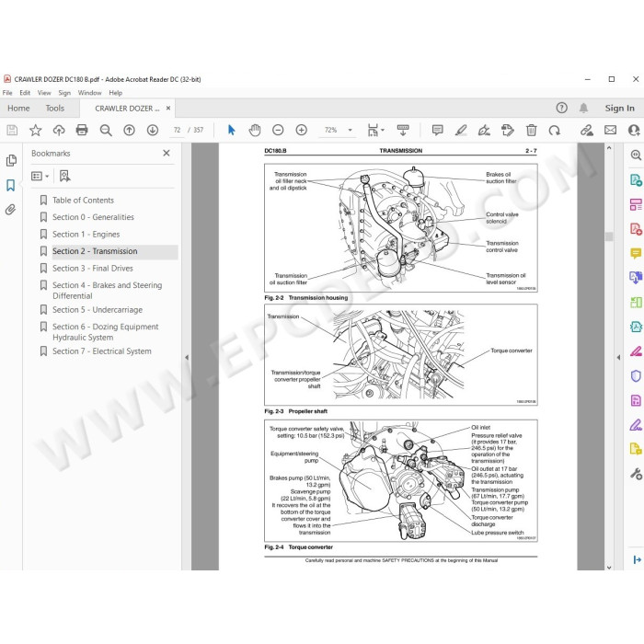
Task: Choose the Selection arrow tool
Action: pyautogui.click(x=231, y=131)
